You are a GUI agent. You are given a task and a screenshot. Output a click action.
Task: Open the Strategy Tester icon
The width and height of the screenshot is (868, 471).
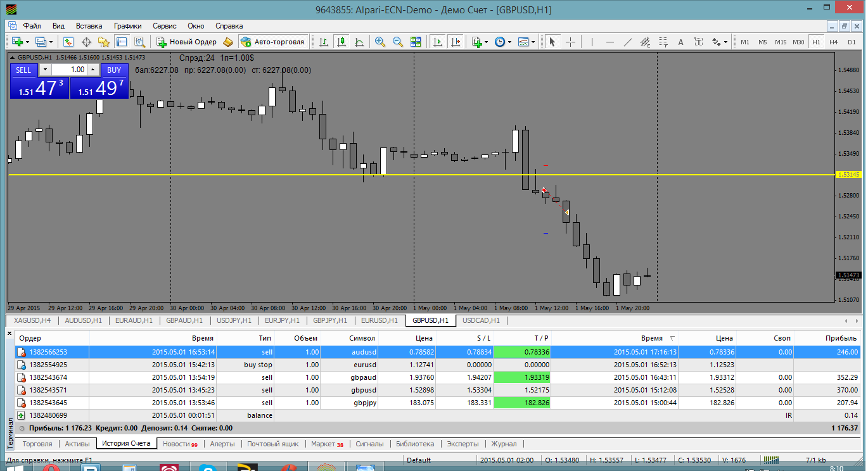(139, 42)
